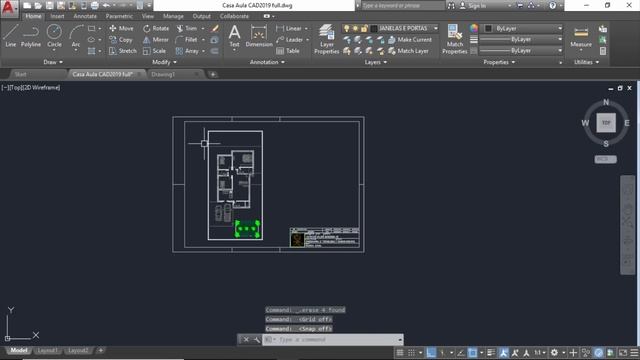
Task: Toggle snap mode in status bar
Action: pyautogui.click(x=411, y=353)
